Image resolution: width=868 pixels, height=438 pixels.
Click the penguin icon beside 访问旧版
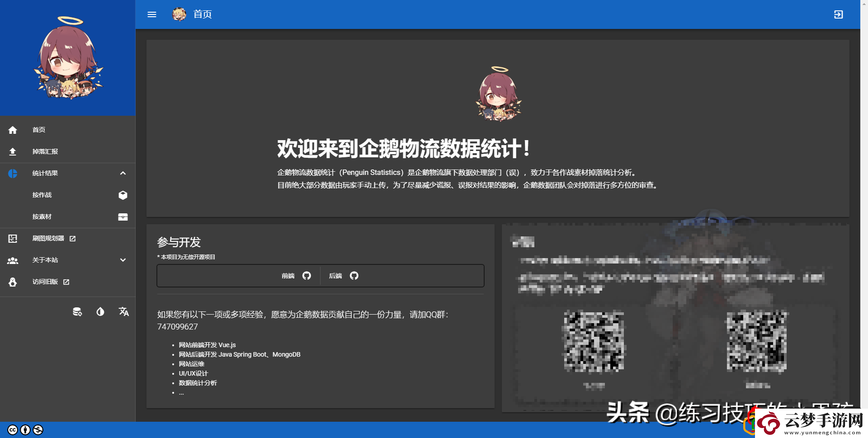[x=13, y=282]
